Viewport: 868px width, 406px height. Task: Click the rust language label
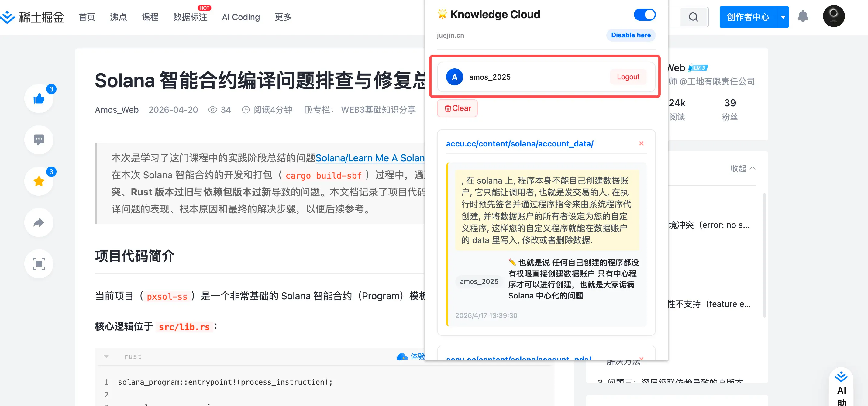(x=133, y=356)
